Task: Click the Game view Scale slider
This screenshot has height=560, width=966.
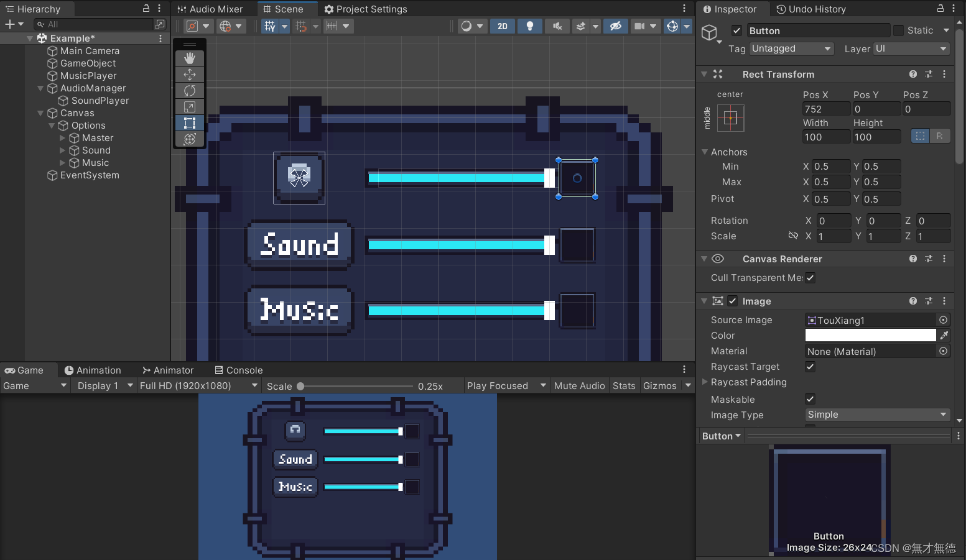Action: click(x=355, y=386)
